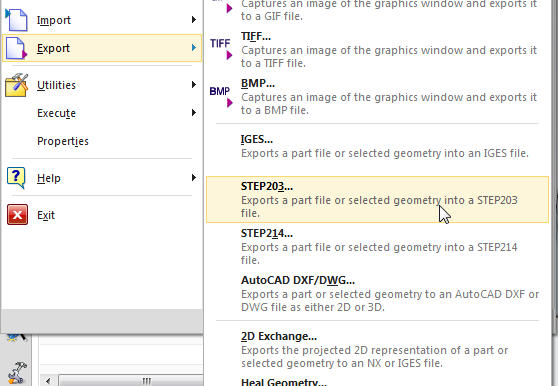Click the TIFF export icon
Screen dimensions: 558x386
pos(221,49)
